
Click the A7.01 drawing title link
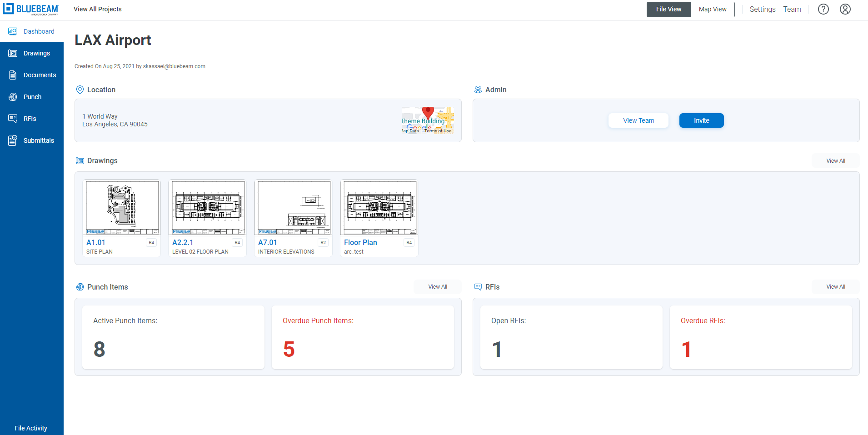268,243
